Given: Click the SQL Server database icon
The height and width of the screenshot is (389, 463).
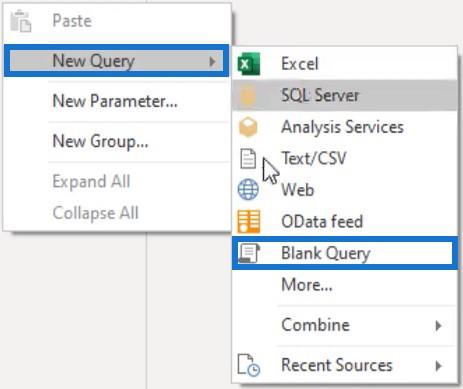Looking at the screenshot, I should point(248,95).
